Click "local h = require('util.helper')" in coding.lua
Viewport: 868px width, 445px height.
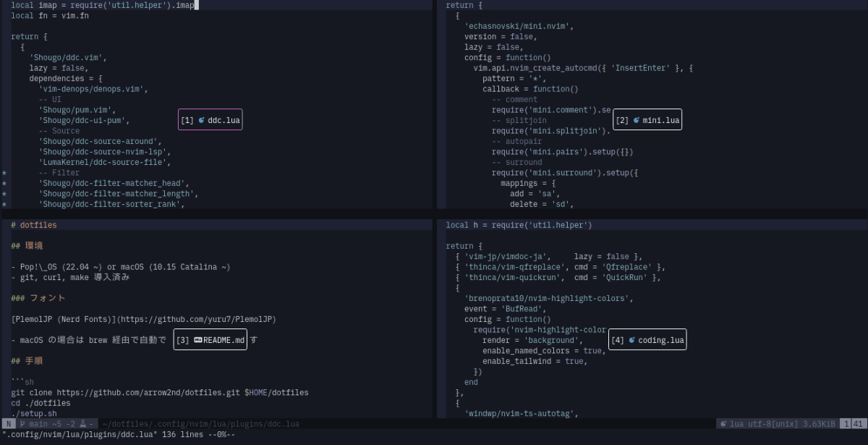click(x=519, y=225)
